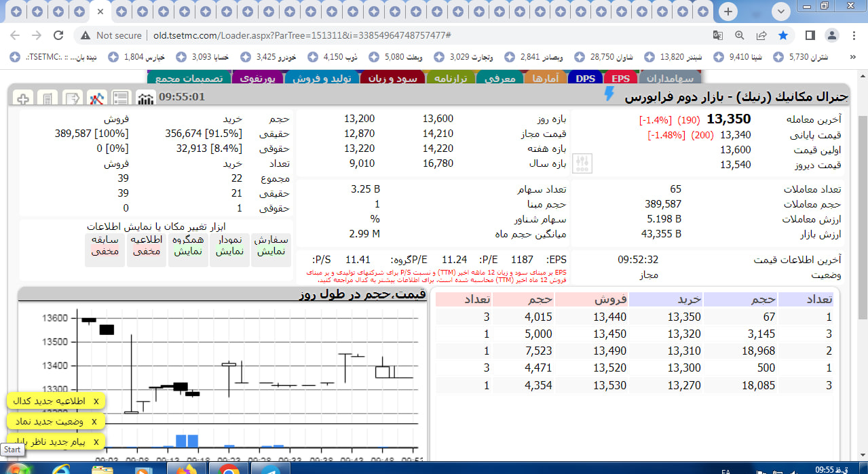The image size is (868, 474).
Task: Dismiss the اطلاعیه جدید کدال notification
Action: 96,401
